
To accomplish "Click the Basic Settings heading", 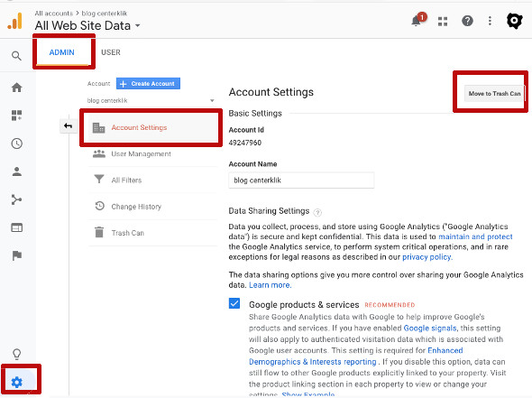I will click(x=255, y=114).
